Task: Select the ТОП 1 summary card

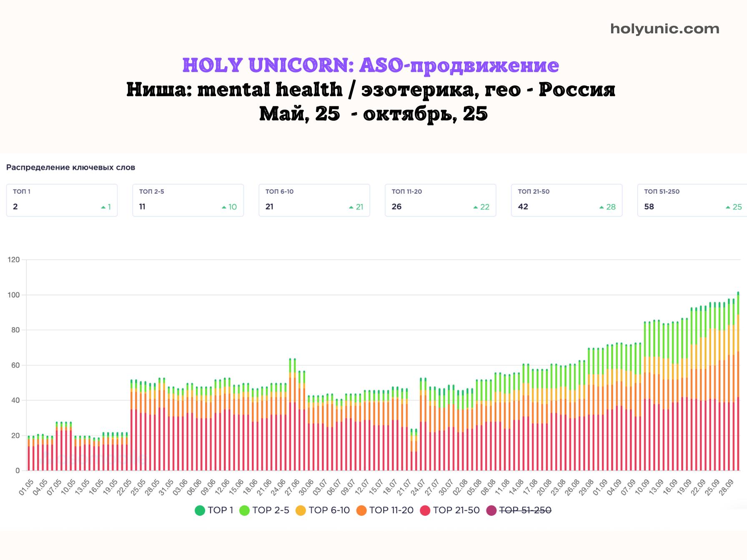Action: pos(62,200)
